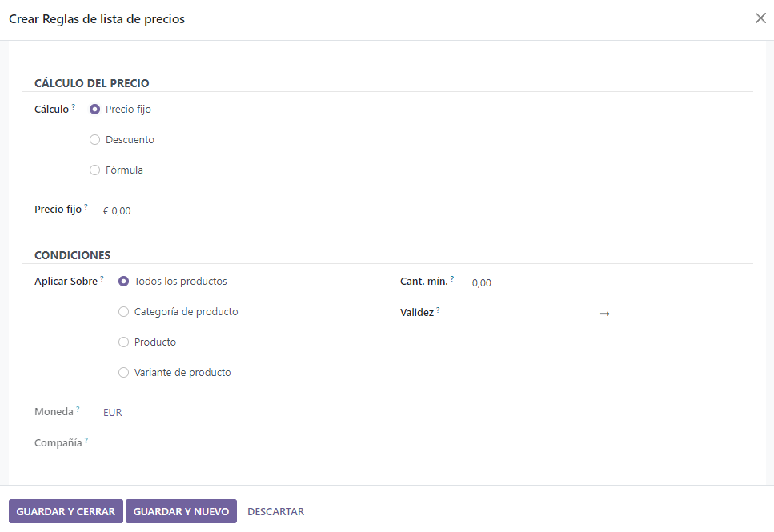Click the Guardar y nuevo button
Screen dimensions: 774x532
pos(181,512)
